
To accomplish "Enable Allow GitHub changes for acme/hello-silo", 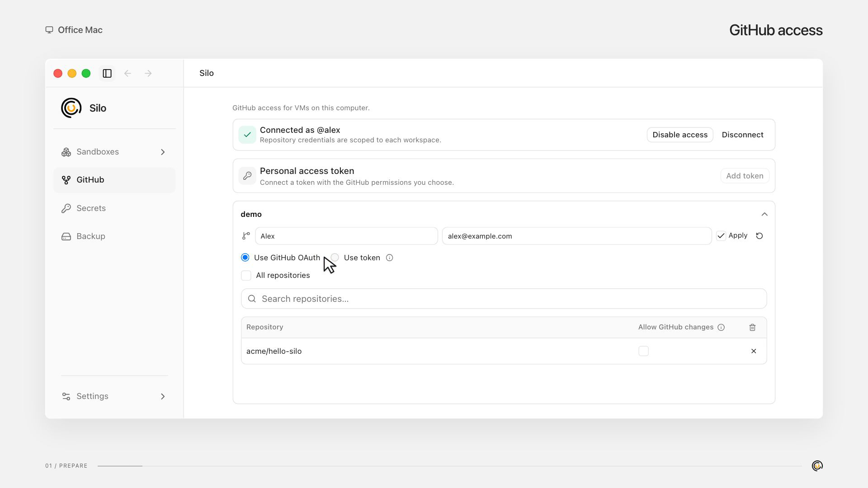I will (643, 351).
